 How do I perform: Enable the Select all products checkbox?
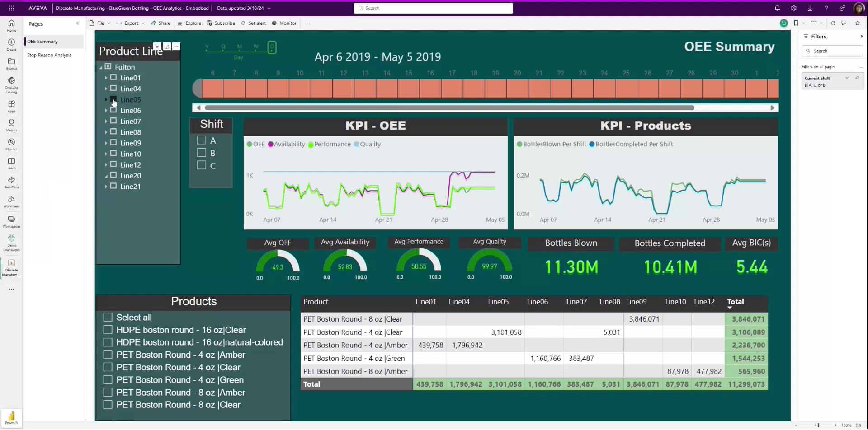[x=108, y=317]
